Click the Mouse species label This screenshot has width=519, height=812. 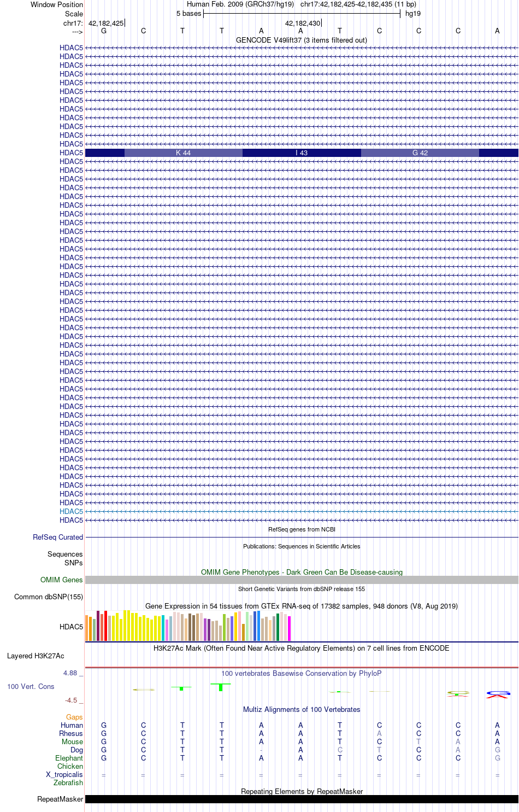click(73, 742)
